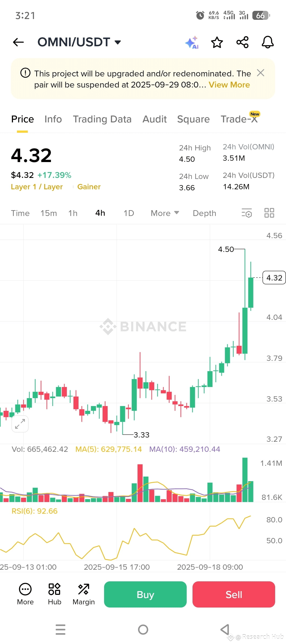Open Android recent apps menu button
This screenshot has height=644, width=286.
tap(61, 629)
